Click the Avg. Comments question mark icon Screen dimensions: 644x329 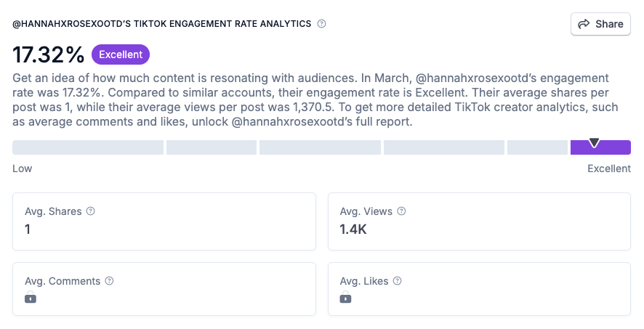click(109, 281)
